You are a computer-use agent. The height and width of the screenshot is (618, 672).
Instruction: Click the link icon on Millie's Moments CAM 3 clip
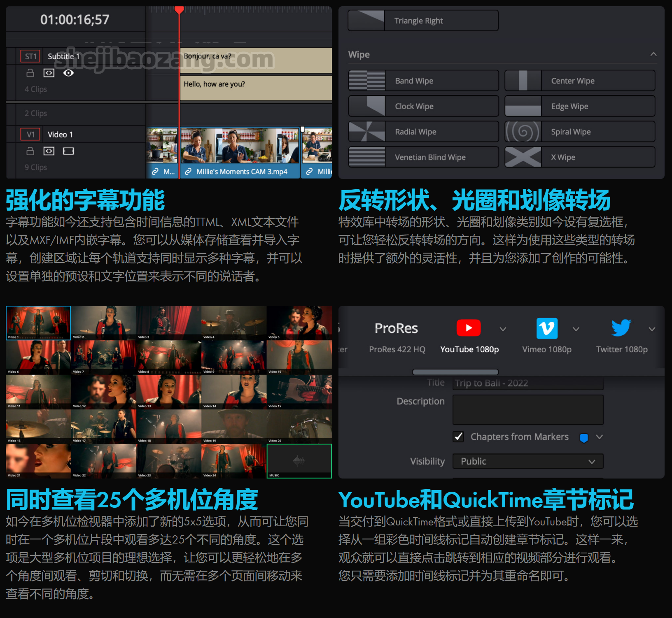188,172
